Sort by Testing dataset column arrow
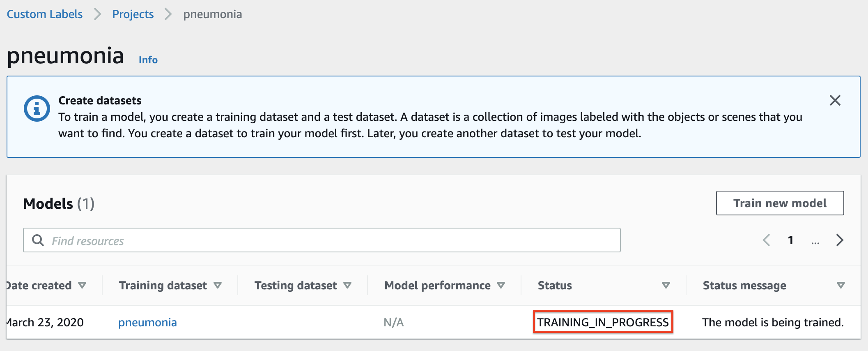 [x=347, y=285]
